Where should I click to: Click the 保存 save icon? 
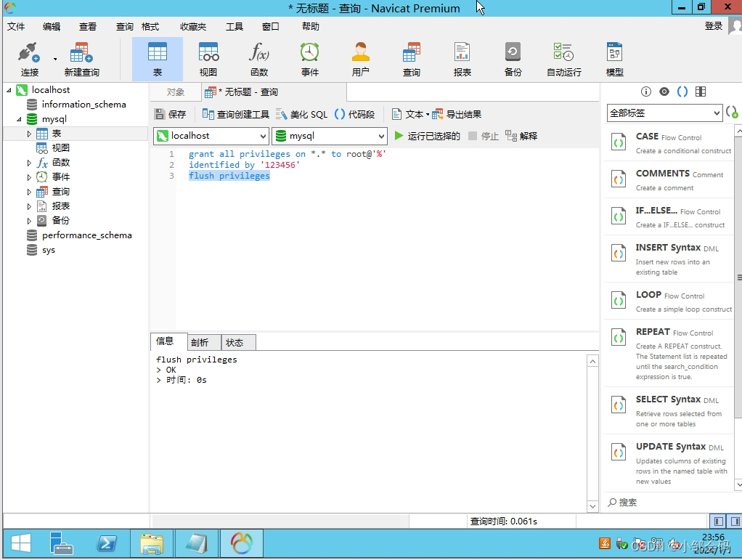point(171,114)
